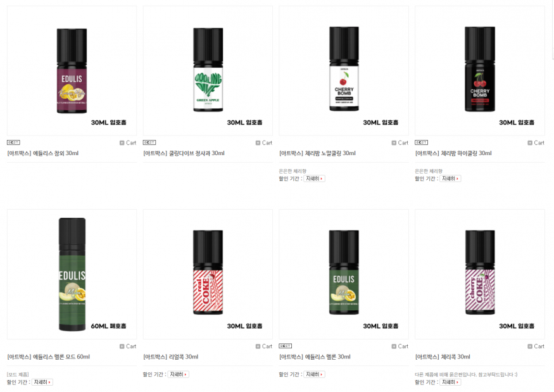Screen dimensions: 554x392
Task: Open 자세히 details under 에듈리스 멜론 모드 60ml
Action: click(42, 382)
